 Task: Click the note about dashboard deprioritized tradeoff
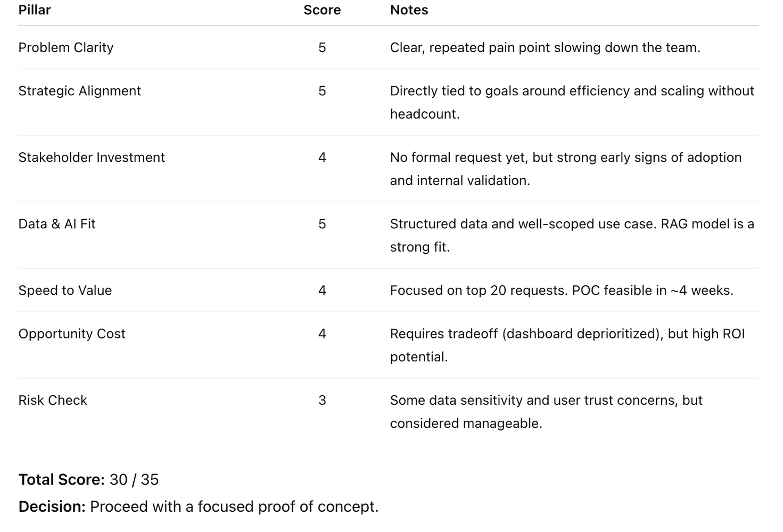pyautogui.click(x=567, y=345)
